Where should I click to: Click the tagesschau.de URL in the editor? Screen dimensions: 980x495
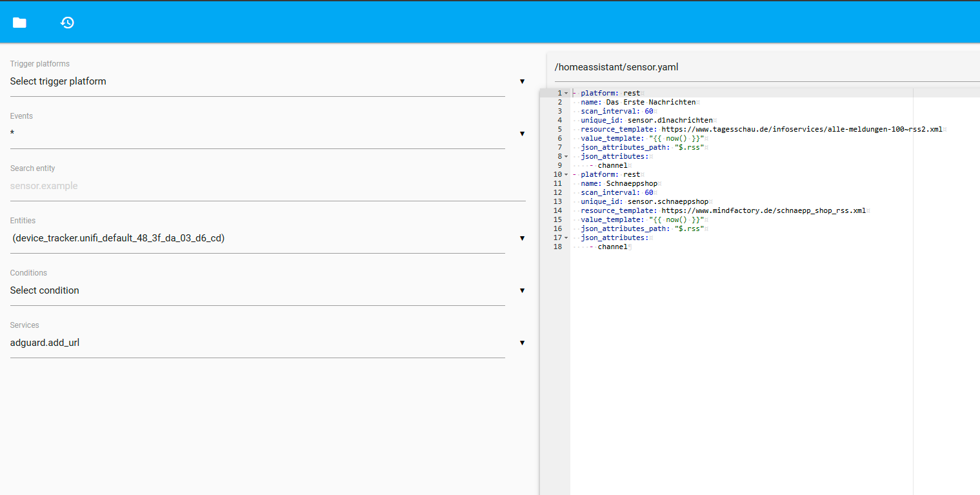[801, 129]
